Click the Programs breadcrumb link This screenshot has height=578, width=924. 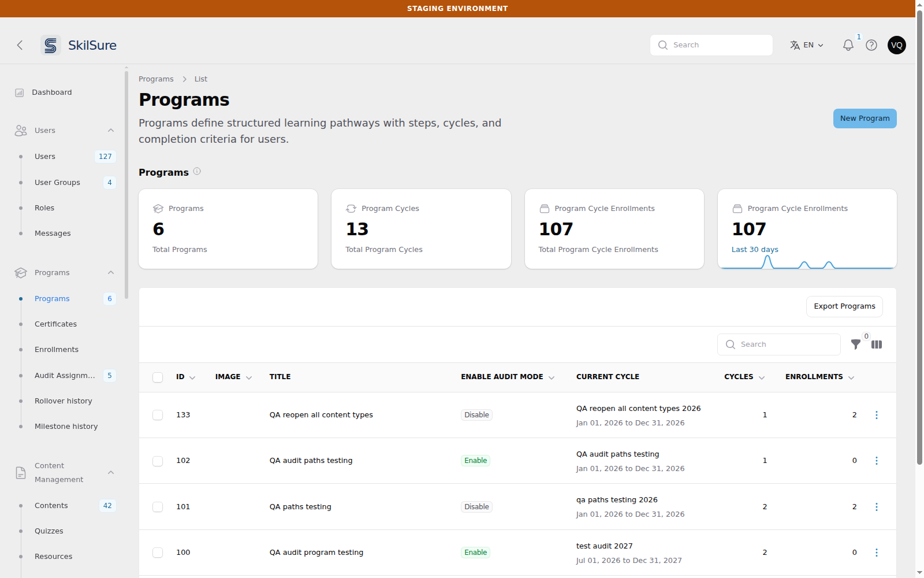(x=156, y=79)
